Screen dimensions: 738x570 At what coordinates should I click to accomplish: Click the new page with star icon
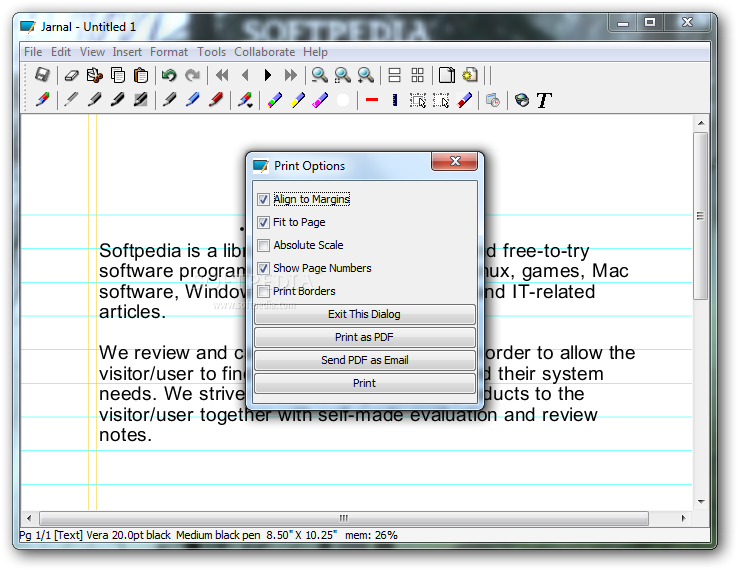[470, 75]
